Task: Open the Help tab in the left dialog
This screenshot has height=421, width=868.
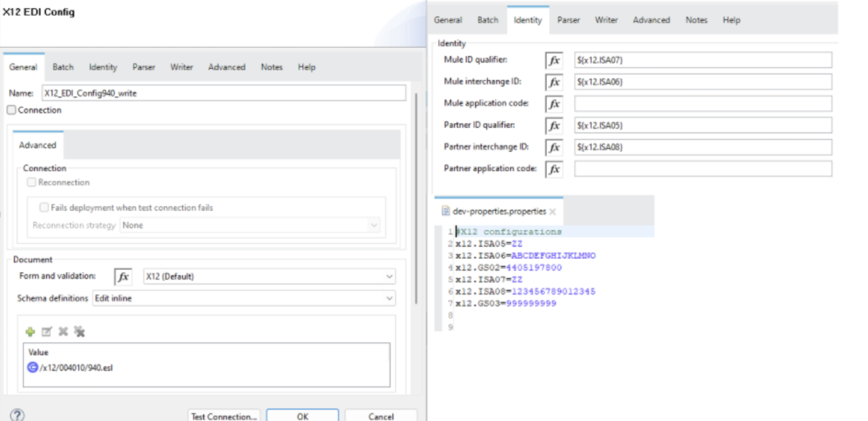Action: click(307, 67)
